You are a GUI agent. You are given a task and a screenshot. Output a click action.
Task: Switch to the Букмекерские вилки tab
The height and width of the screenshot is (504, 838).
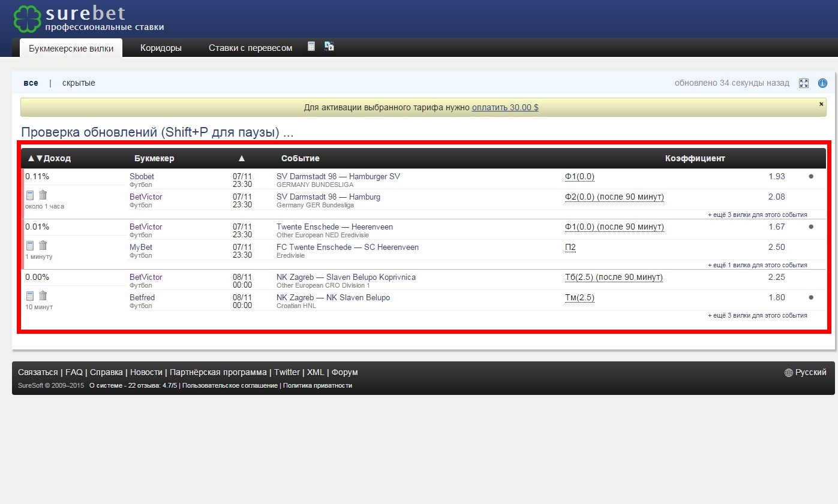tap(71, 48)
